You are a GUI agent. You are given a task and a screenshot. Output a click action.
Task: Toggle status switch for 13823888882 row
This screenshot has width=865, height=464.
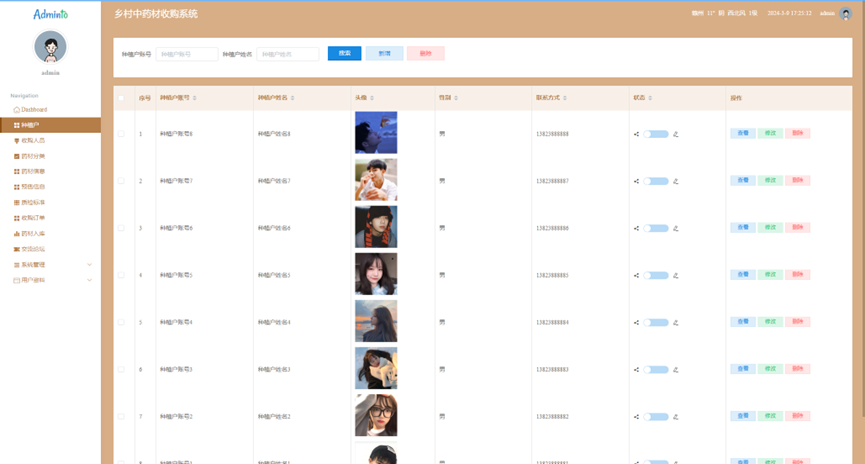656,417
